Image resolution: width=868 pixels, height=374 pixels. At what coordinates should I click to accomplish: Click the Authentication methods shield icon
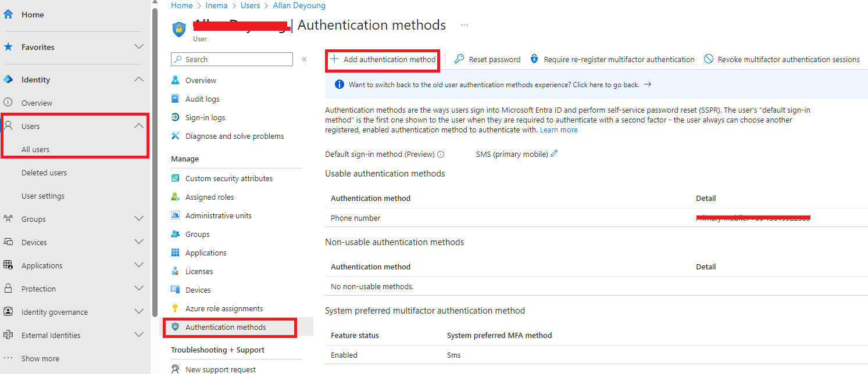[x=176, y=327]
